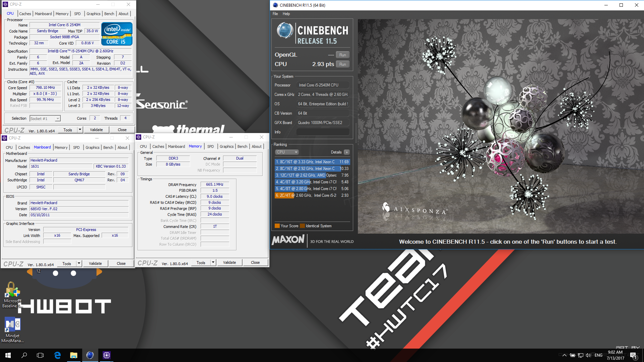The width and height of the screenshot is (644, 362).
Task: Expand Tools arrow in Memory CPU-Z window
Action: click(x=213, y=262)
